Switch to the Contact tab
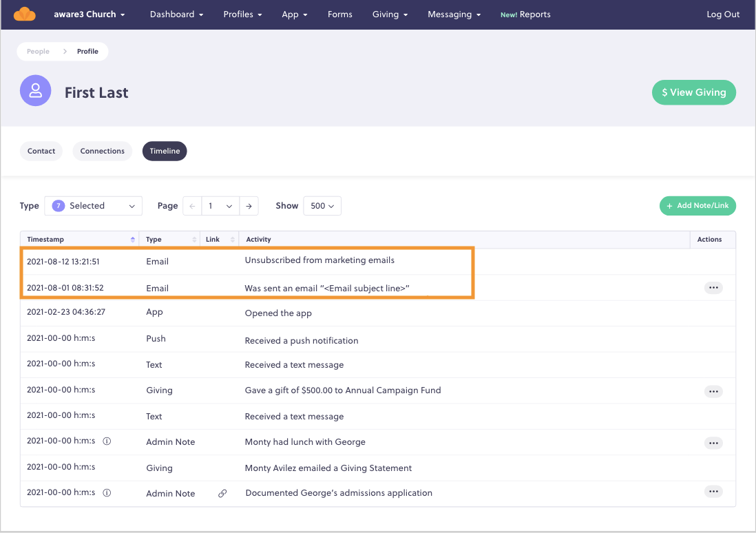Screen dimensions: 756x533 (41, 151)
